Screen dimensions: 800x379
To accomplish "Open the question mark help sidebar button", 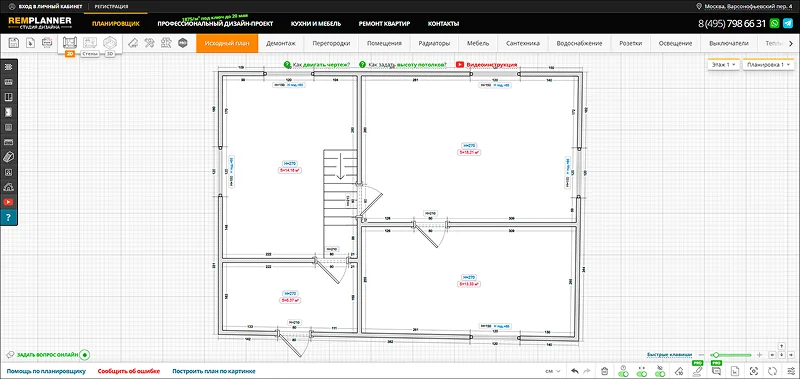I will (9, 217).
